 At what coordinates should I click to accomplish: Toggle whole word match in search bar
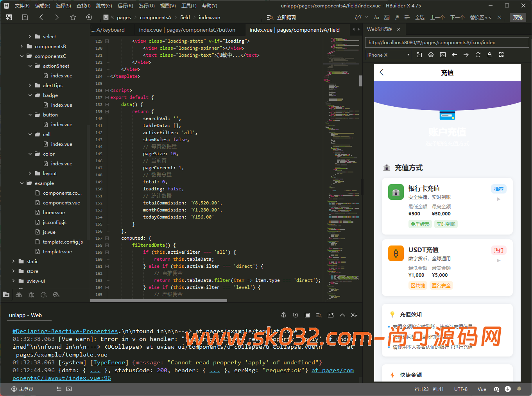pos(387,18)
